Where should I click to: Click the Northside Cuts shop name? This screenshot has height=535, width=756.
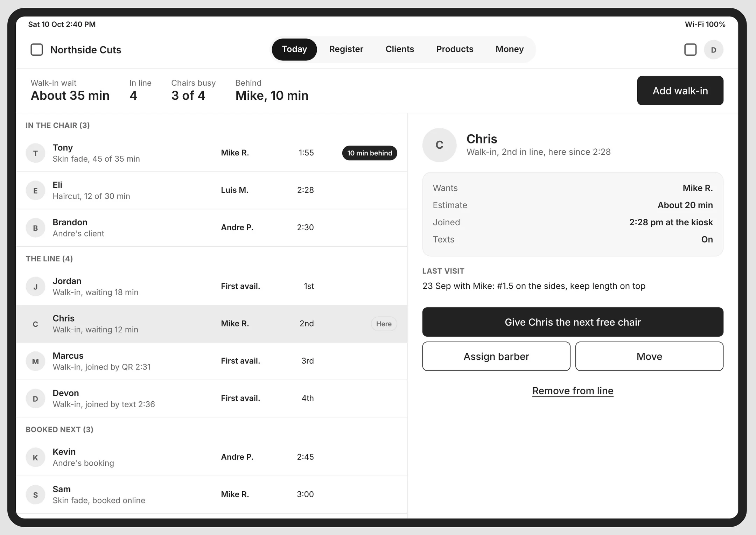[x=86, y=50]
